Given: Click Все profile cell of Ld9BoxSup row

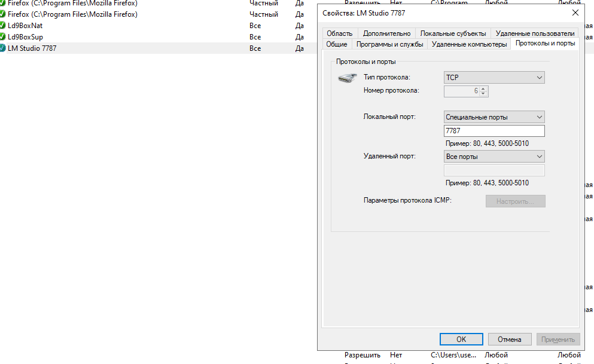Looking at the screenshot, I should click(x=255, y=36).
